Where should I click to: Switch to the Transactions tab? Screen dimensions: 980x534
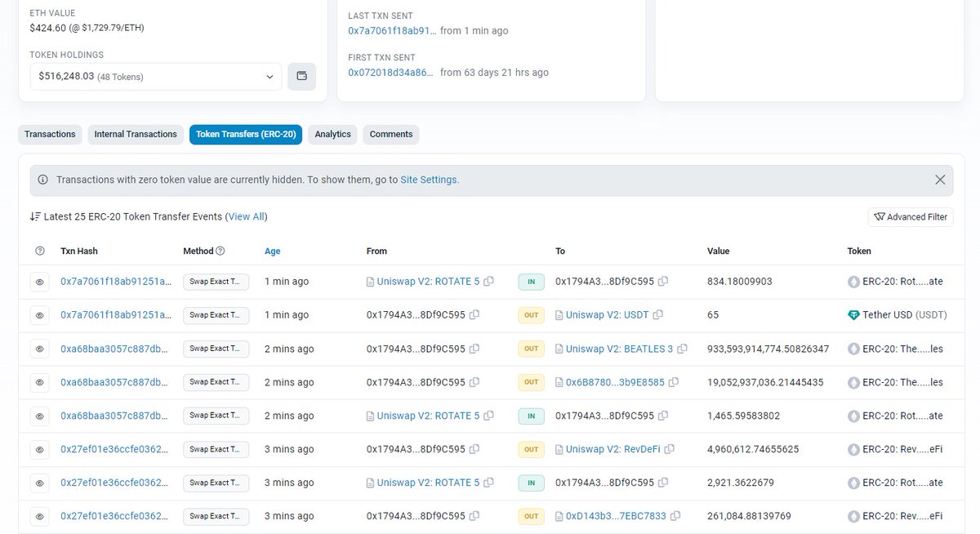(50, 135)
